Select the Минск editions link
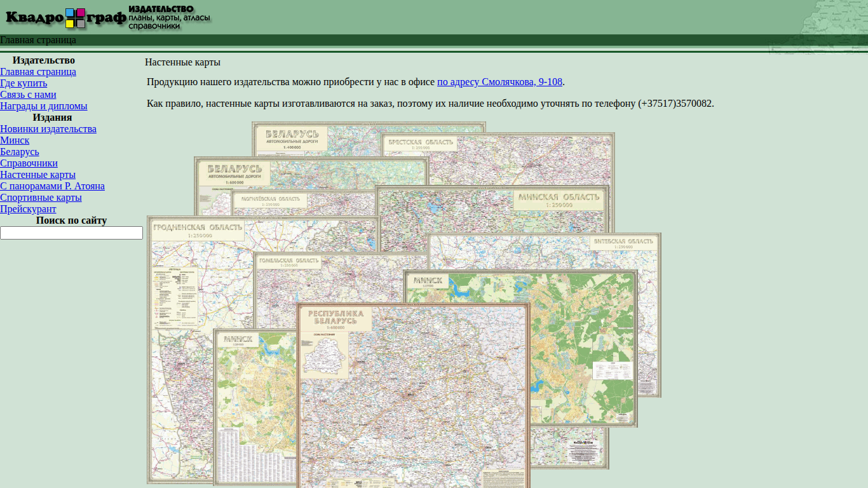Viewport: 868px width, 488px height. click(x=15, y=140)
